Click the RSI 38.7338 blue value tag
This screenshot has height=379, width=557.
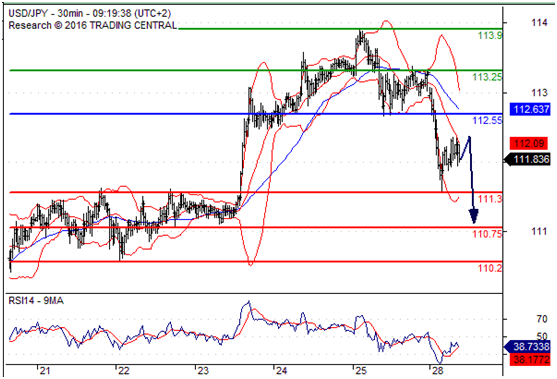pyautogui.click(x=527, y=346)
